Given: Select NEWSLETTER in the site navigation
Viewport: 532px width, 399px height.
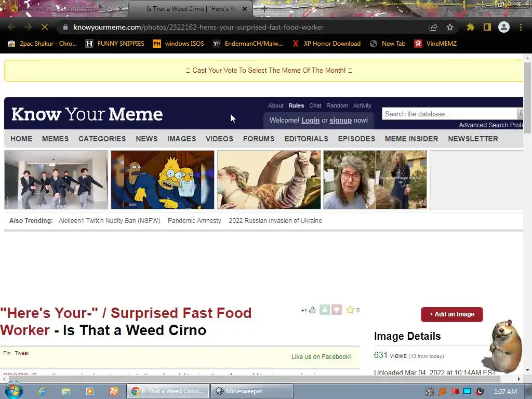Looking at the screenshot, I should click(x=473, y=139).
